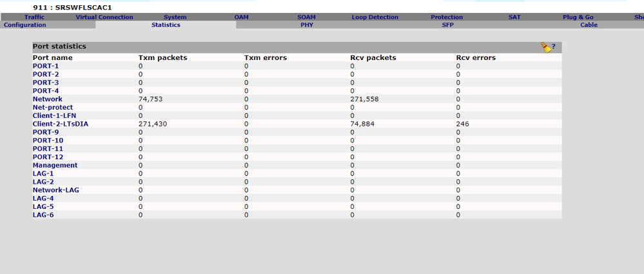Switch to the Protection tab
The width and height of the screenshot is (644, 274).
[x=447, y=17]
